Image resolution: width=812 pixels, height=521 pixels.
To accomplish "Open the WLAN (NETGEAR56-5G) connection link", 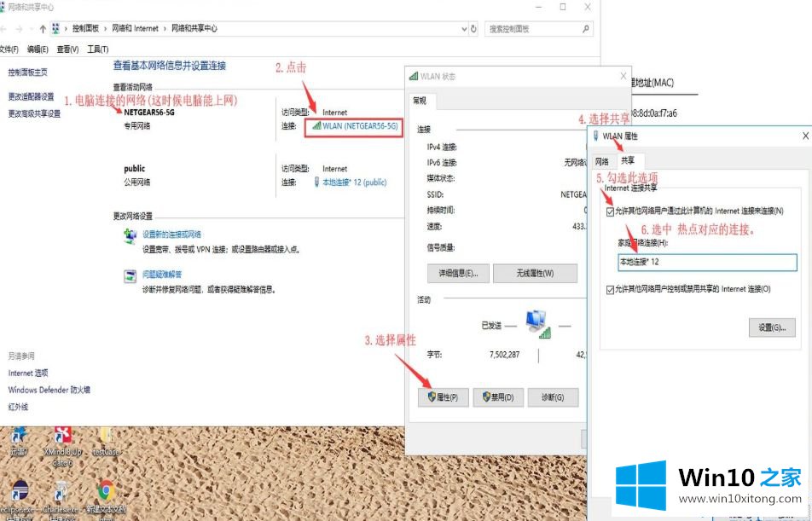I will [360, 126].
